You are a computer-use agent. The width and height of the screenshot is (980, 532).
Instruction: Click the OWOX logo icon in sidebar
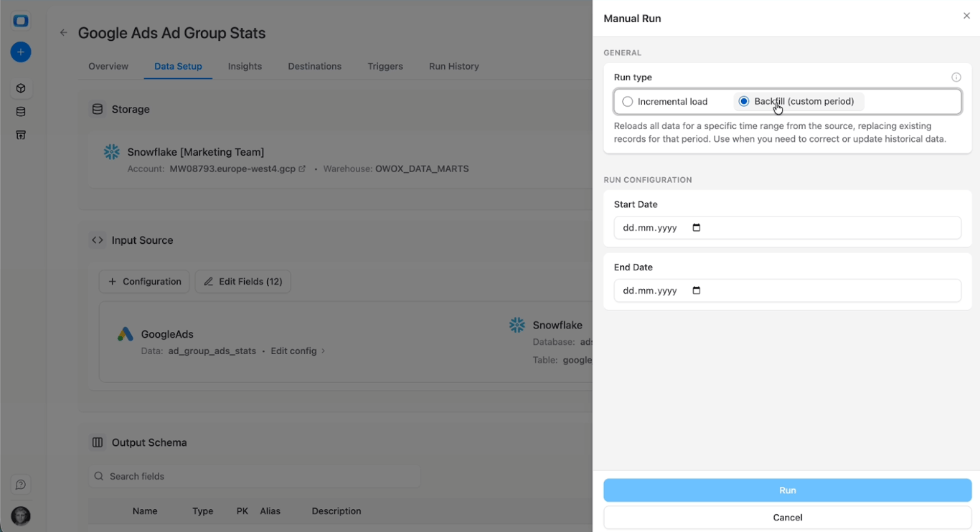click(x=21, y=21)
